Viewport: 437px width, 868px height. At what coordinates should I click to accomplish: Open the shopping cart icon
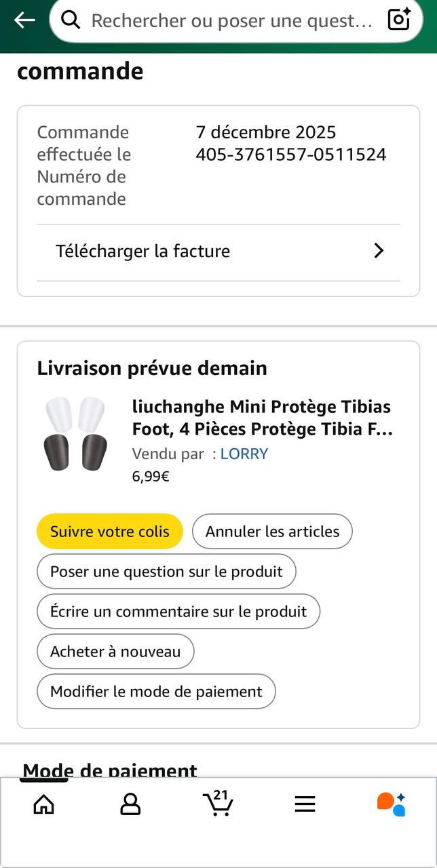[218, 804]
